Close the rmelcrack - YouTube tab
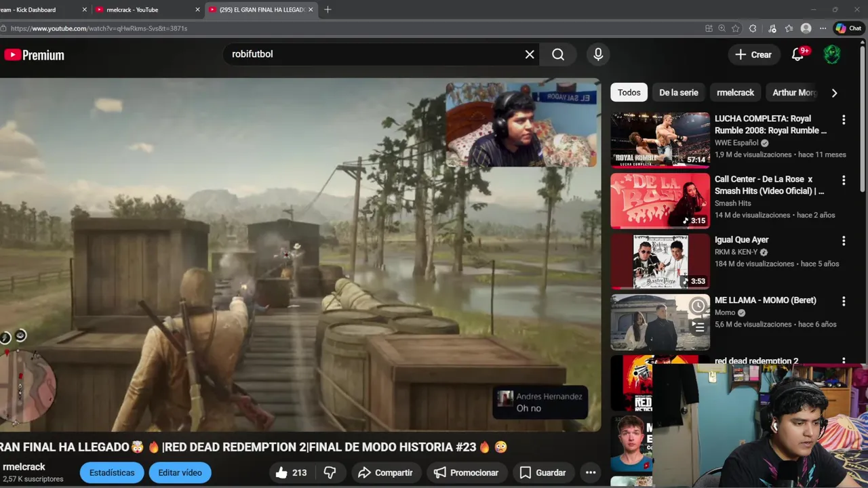The image size is (868, 488). pos(198,9)
